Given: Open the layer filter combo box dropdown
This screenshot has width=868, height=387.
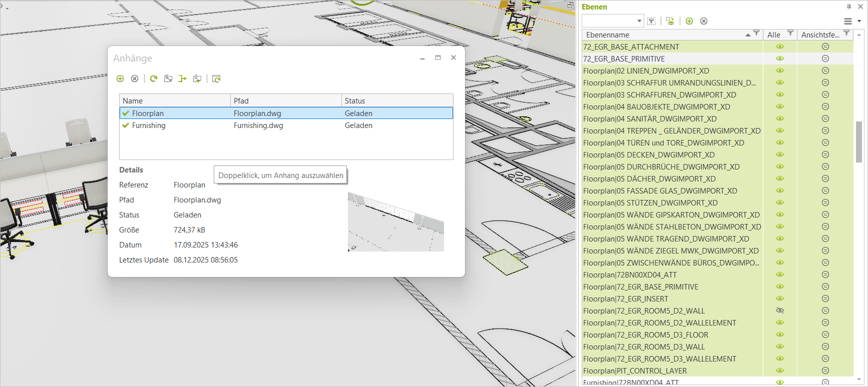Looking at the screenshot, I should (x=639, y=21).
